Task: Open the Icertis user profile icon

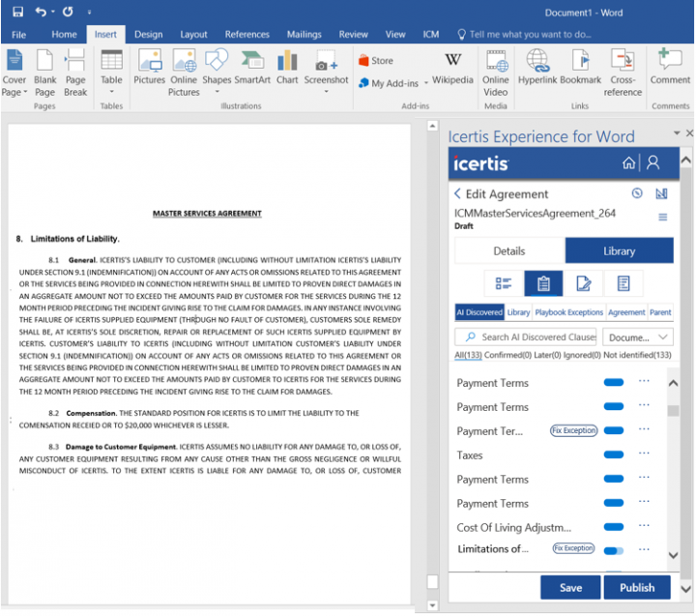Action: pos(652,163)
